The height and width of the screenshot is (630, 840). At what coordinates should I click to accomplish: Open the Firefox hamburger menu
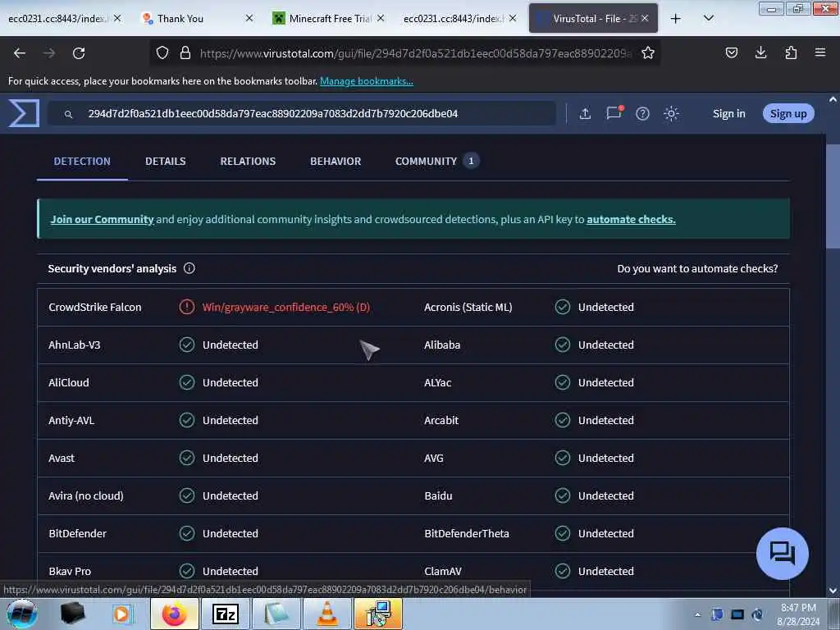820,52
